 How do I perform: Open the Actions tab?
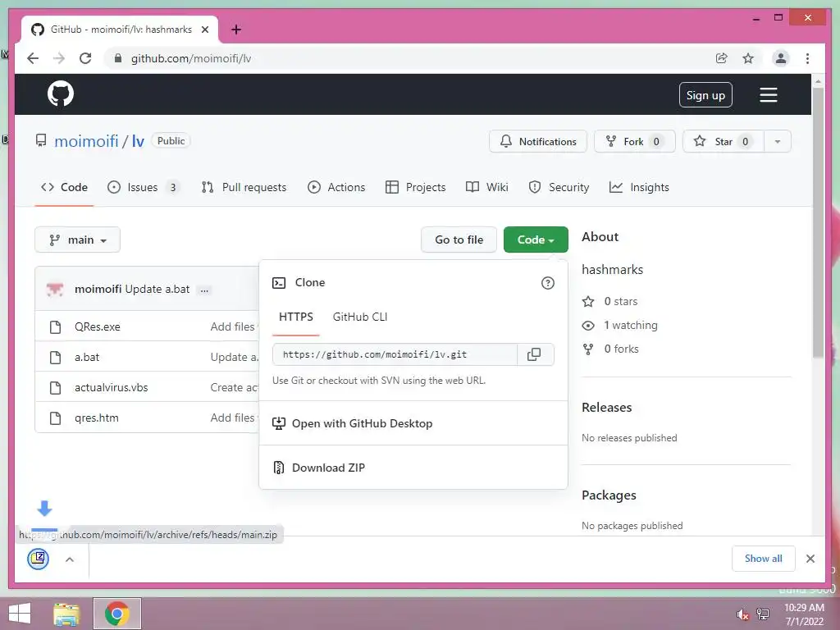tap(336, 188)
